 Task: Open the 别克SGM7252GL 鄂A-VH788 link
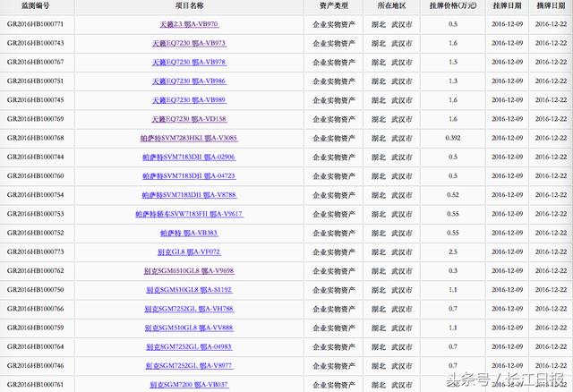click(x=189, y=309)
